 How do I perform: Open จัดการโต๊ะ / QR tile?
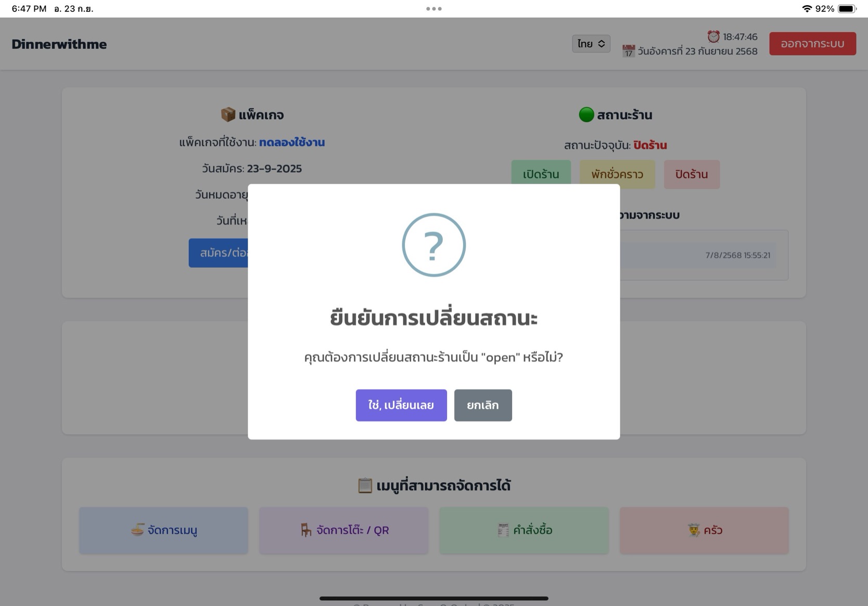click(344, 530)
